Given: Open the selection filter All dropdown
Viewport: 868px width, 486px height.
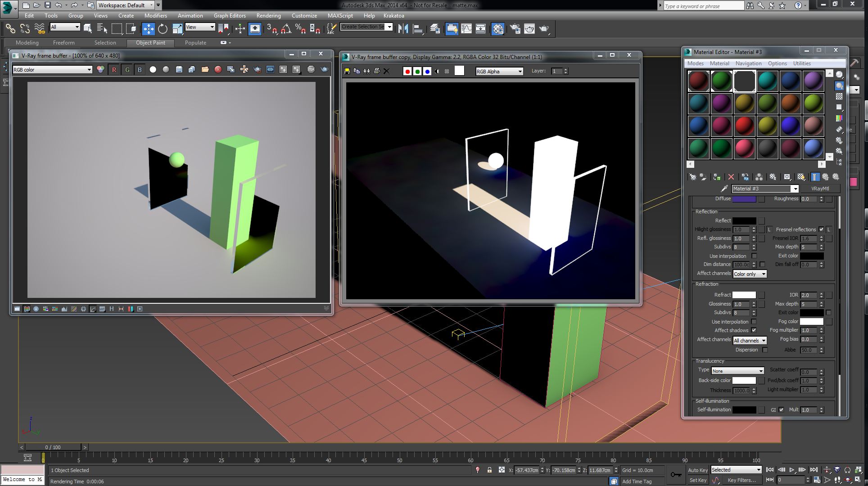Looking at the screenshot, I should pos(65,27).
